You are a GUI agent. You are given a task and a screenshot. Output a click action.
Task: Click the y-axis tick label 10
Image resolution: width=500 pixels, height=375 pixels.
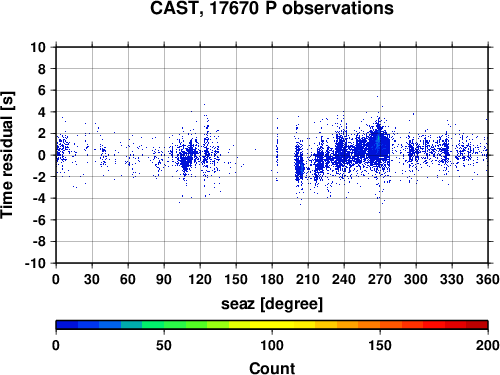pyautogui.click(x=38, y=47)
